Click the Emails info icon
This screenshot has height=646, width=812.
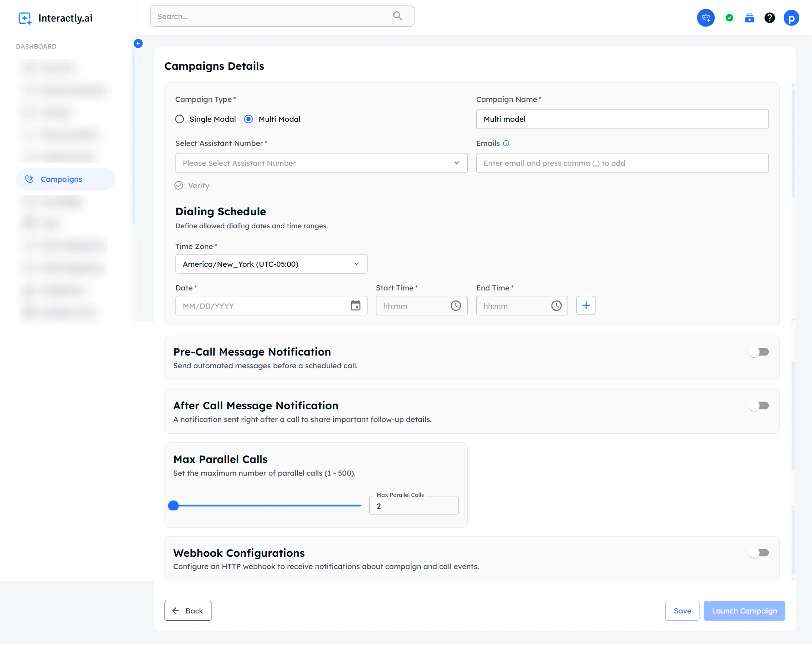506,143
